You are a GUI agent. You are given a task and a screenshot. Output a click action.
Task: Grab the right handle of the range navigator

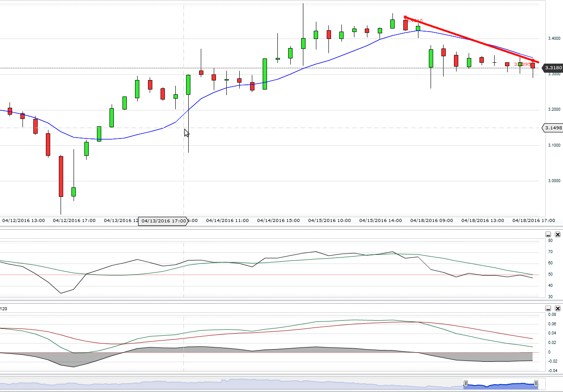click(x=536, y=383)
